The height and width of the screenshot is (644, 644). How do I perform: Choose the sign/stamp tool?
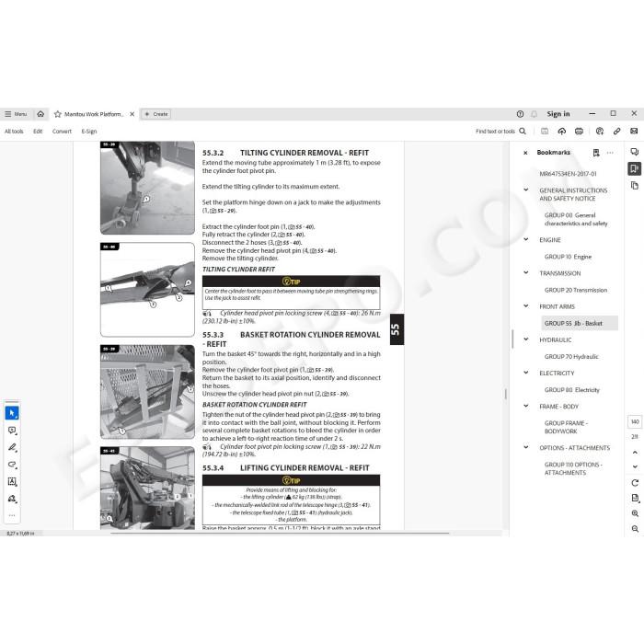point(12,499)
